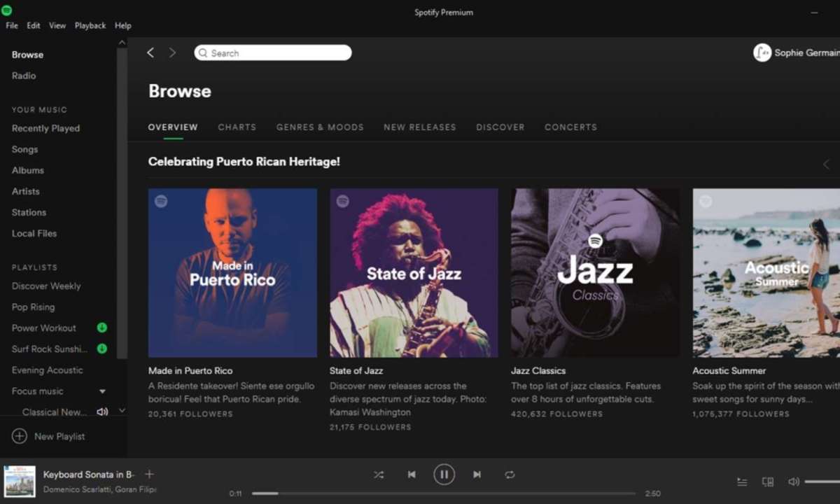Mute the volume speaker icon
840x504 pixels.
[794, 482]
